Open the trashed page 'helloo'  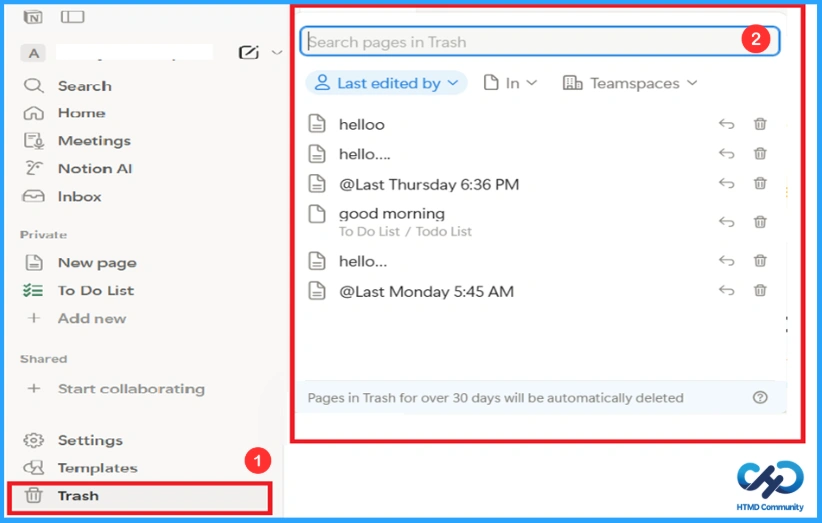point(361,125)
